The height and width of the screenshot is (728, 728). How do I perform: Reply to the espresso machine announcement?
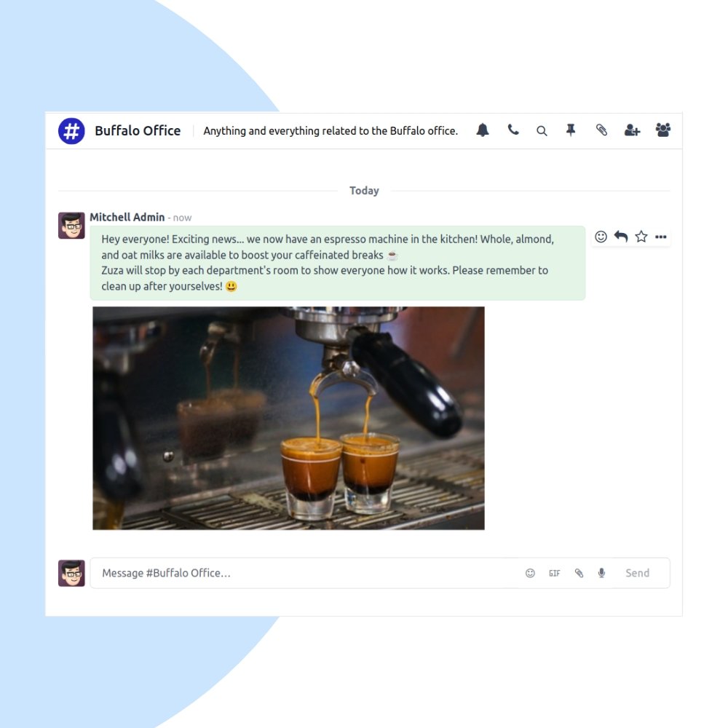tap(620, 237)
